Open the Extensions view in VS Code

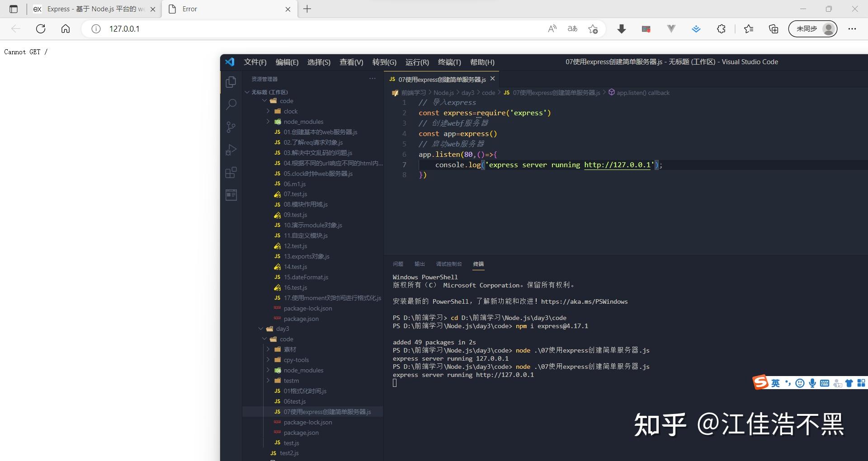231,173
